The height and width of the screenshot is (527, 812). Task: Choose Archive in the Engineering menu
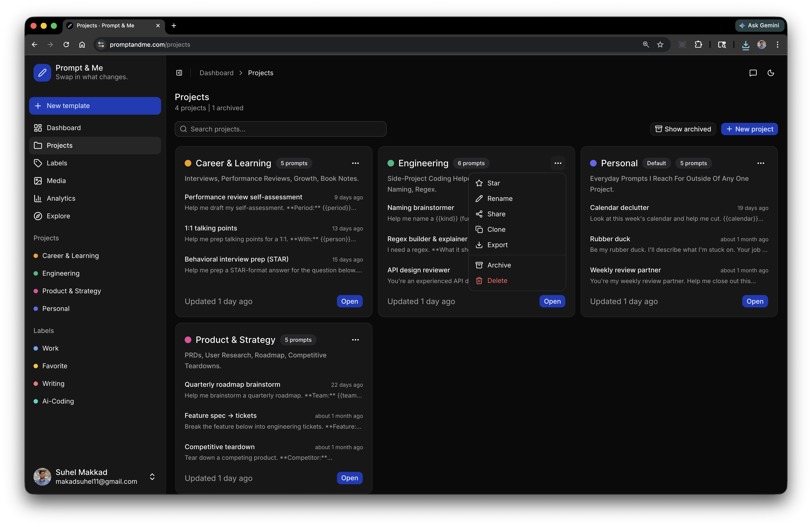tap(499, 265)
